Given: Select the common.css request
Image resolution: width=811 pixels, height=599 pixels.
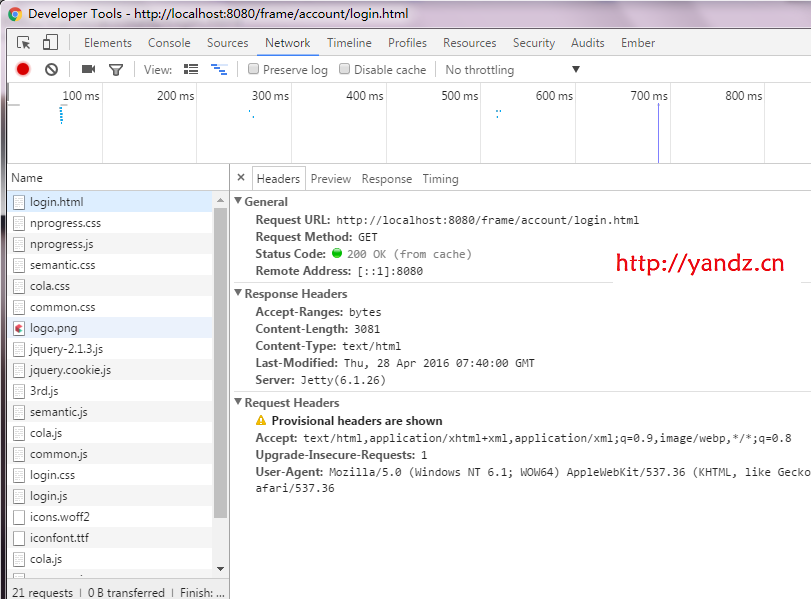Looking at the screenshot, I should tap(110, 307).
